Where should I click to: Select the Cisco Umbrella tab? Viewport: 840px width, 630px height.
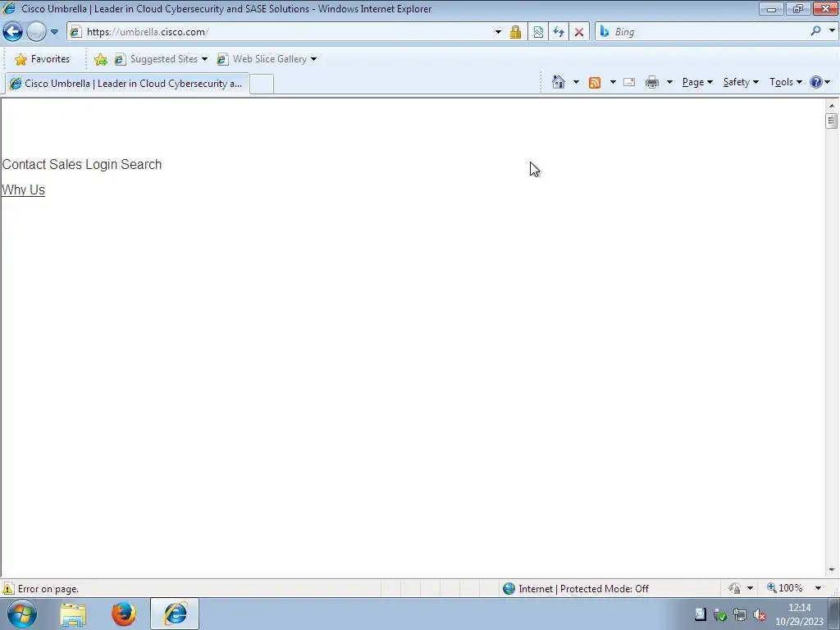tap(127, 84)
